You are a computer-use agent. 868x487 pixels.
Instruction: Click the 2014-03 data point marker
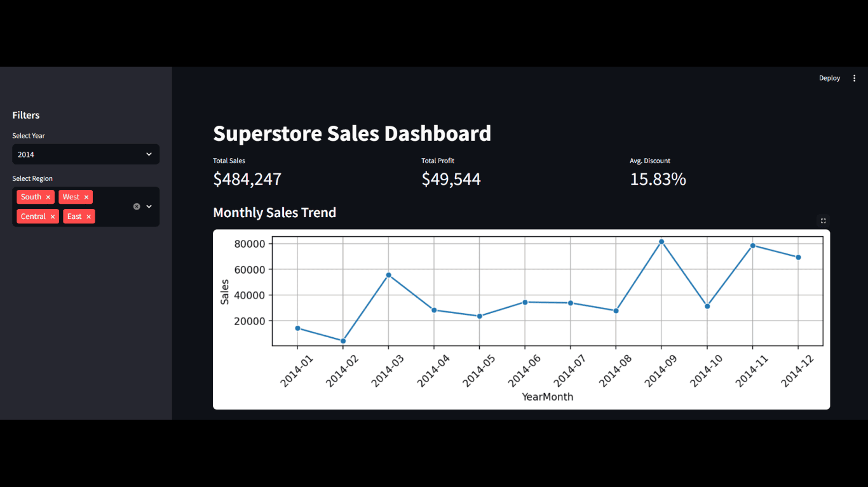pos(388,275)
